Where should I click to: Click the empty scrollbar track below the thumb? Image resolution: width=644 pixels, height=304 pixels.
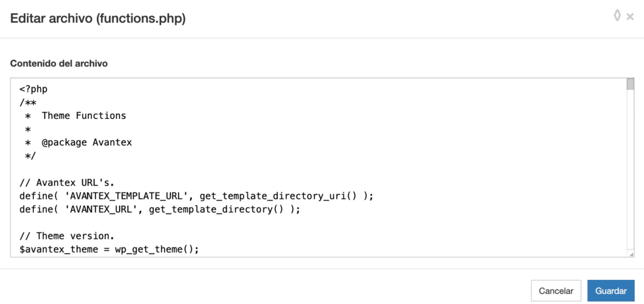pyautogui.click(x=630, y=176)
